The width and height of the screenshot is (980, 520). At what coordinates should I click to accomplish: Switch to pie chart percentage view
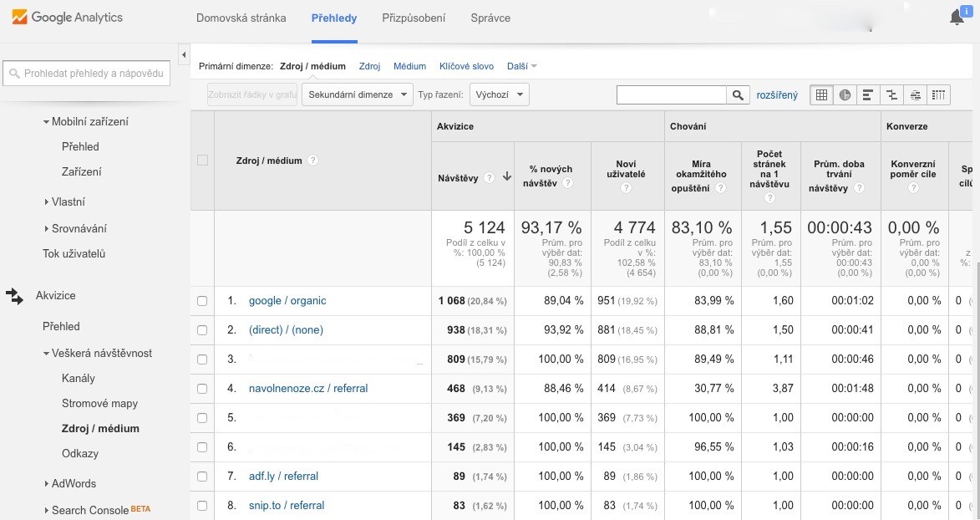click(845, 95)
